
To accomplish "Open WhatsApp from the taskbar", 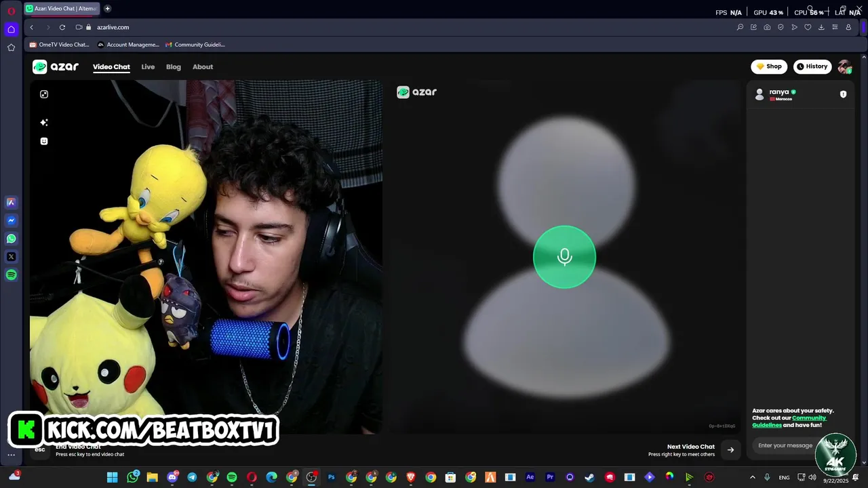I will coord(132,477).
